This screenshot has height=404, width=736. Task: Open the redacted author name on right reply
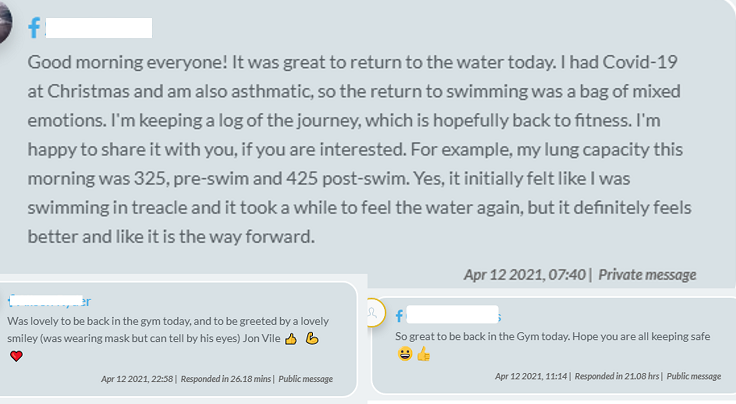453,315
